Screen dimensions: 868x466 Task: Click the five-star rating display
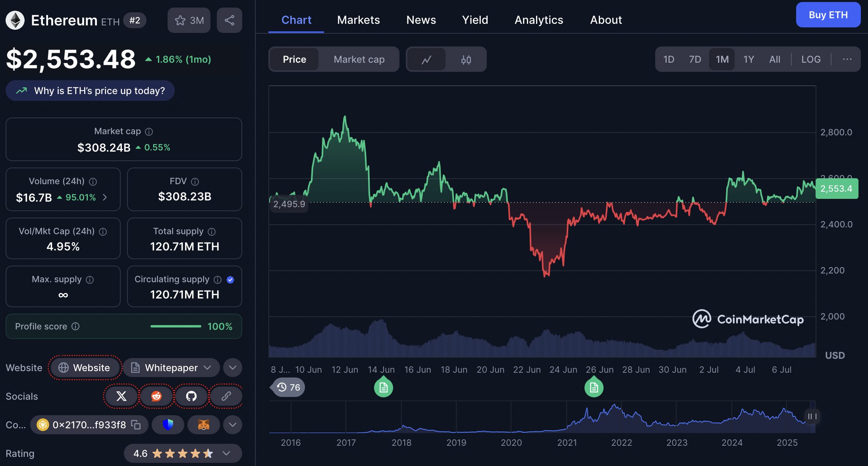183,453
